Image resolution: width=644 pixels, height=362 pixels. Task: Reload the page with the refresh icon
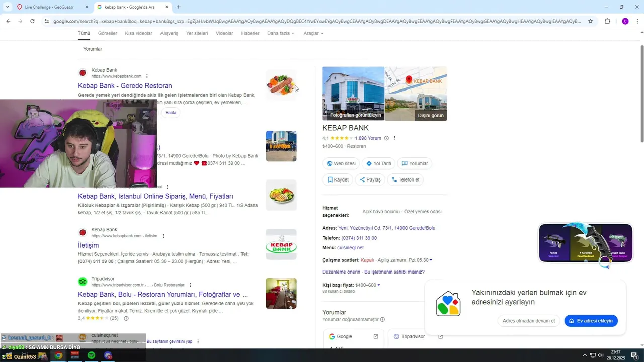32,21
